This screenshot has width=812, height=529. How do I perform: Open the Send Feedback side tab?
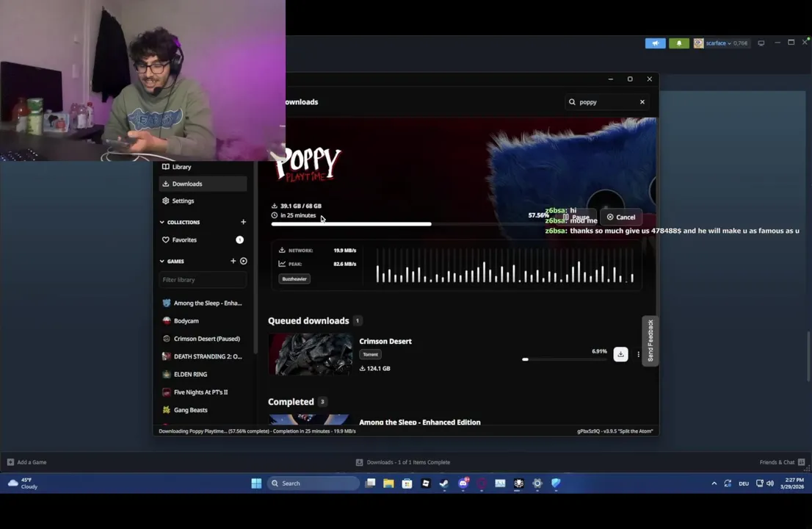[650, 341]
